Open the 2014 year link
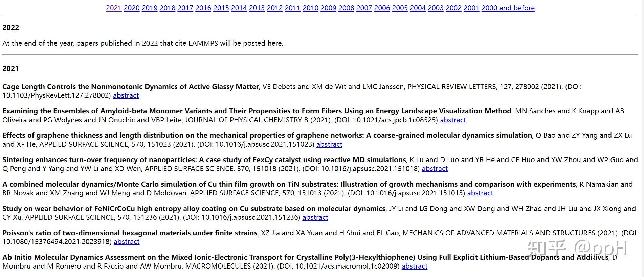The image size is (644, 277). 239,8
